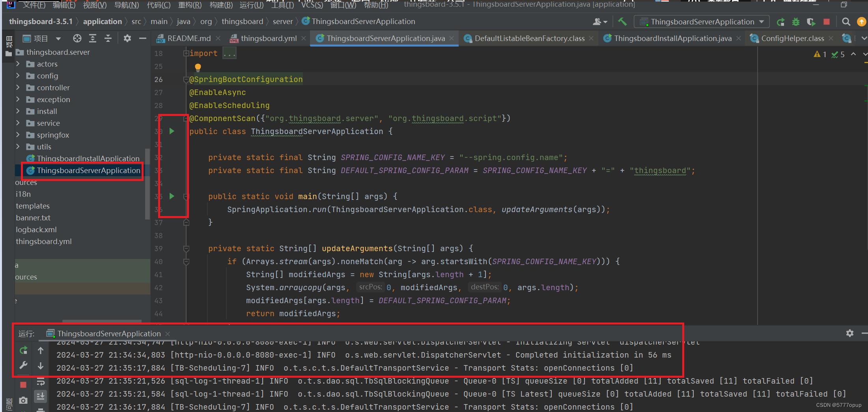Click the camera thread dump icon

pyautogui.click(x=23, y=400)
